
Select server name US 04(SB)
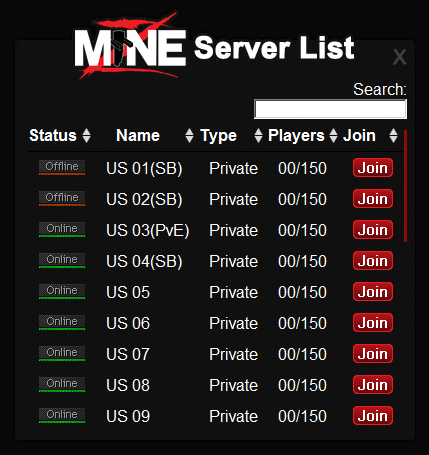point(144,261)
